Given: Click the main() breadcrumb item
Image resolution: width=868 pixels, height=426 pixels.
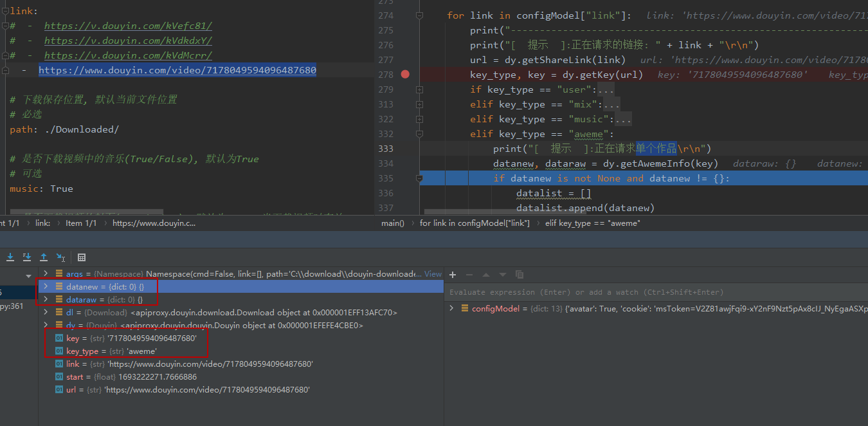Looking at the screenshot, I should (x=393, y=223).
